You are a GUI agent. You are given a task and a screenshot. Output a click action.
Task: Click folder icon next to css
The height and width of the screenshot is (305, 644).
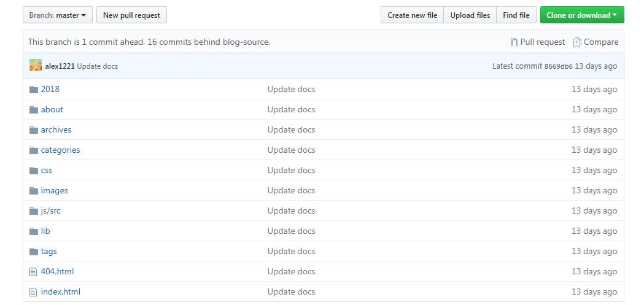click(34, 171)
